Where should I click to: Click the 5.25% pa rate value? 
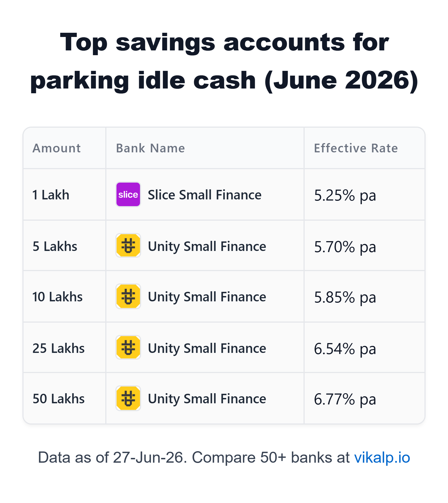[345, 195]
